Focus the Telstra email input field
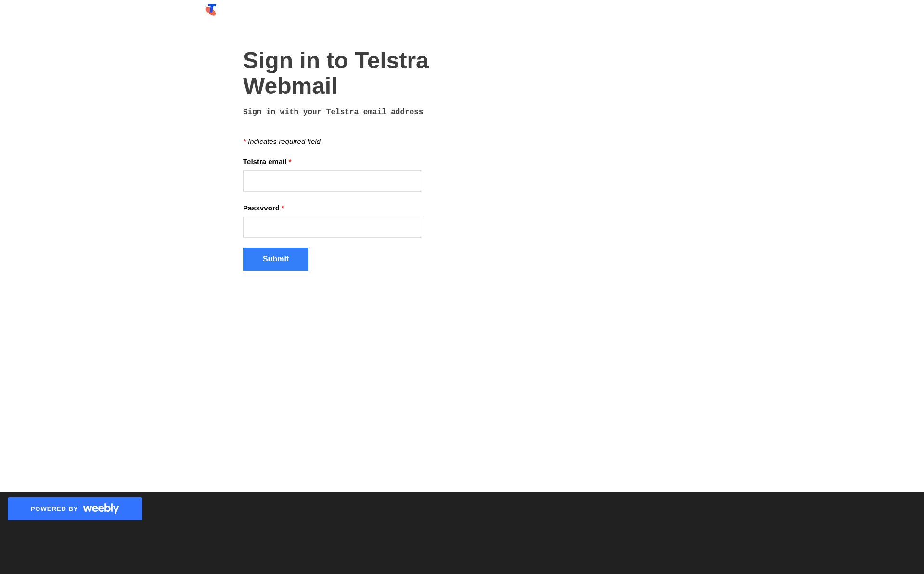The image size is (924, 574). click(x=332, y=181)
